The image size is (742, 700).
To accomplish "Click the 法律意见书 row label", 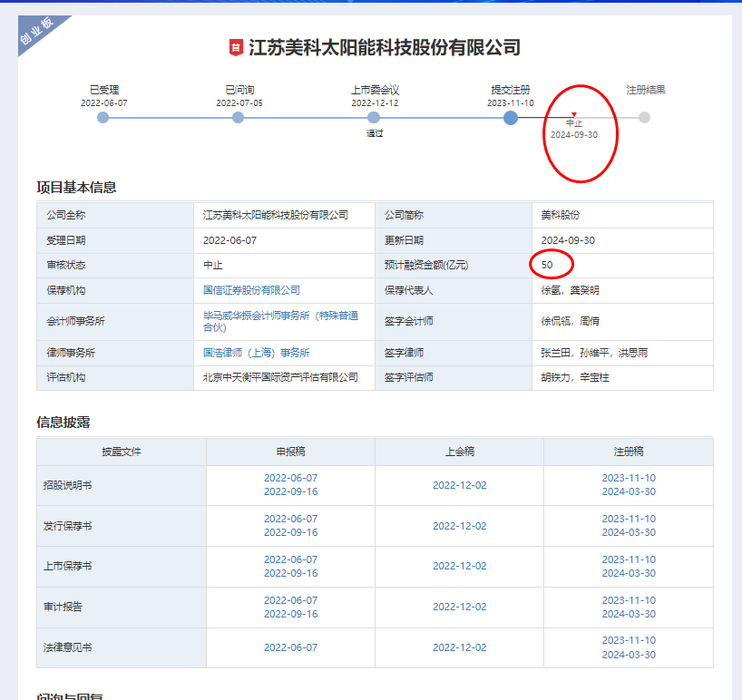I will [67, 647].
